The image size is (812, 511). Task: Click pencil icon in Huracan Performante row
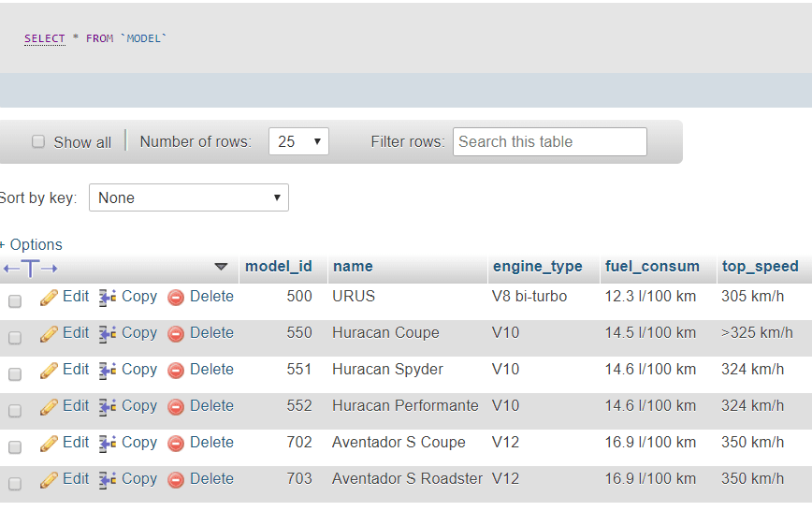point(49,407)
